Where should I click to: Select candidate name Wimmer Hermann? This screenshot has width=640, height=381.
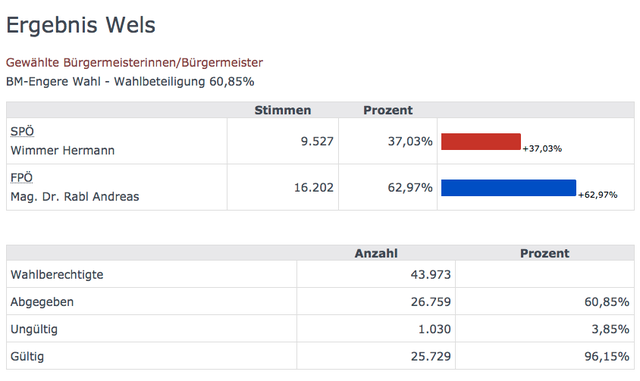coord(62,150)
